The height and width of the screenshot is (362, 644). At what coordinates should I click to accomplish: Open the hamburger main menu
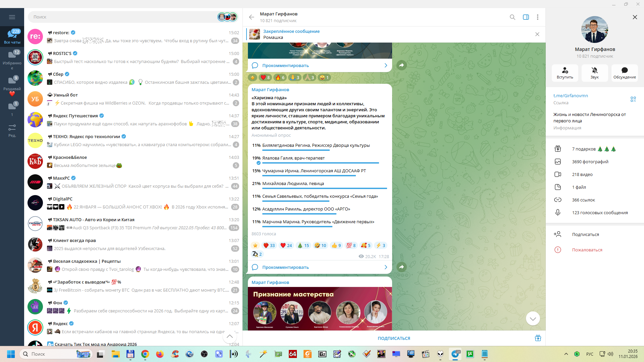tap(12, 17)
